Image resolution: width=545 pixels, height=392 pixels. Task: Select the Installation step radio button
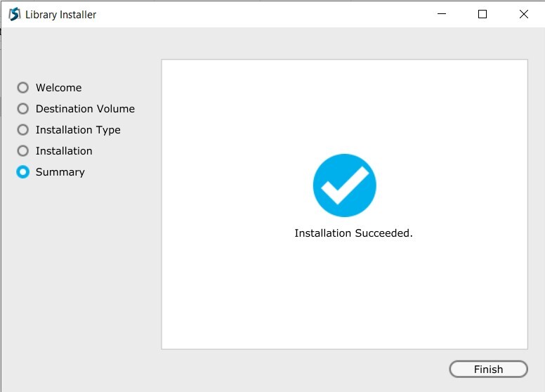(x=23, y=151)
